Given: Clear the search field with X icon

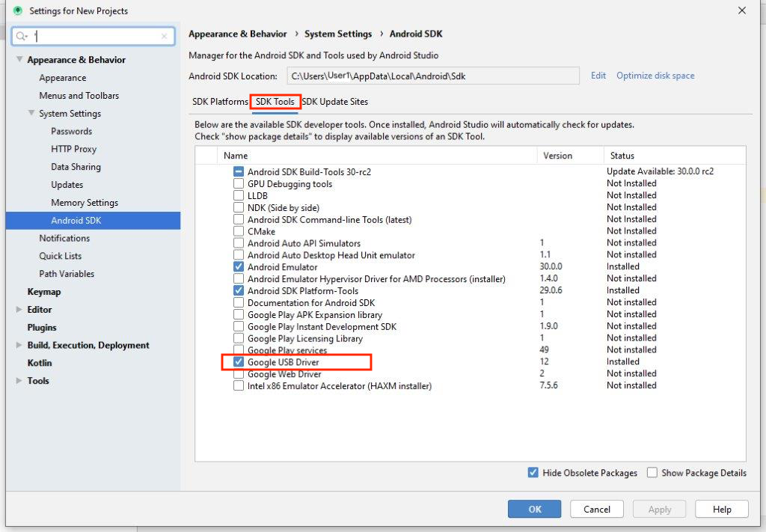Looking at the screenshot, I should [165, 36].
